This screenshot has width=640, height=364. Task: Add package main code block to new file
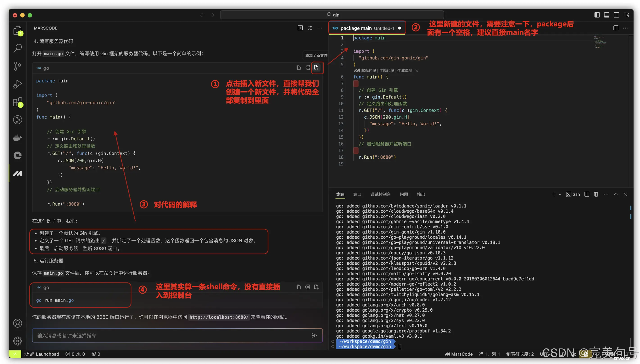(x=316, y=67)
